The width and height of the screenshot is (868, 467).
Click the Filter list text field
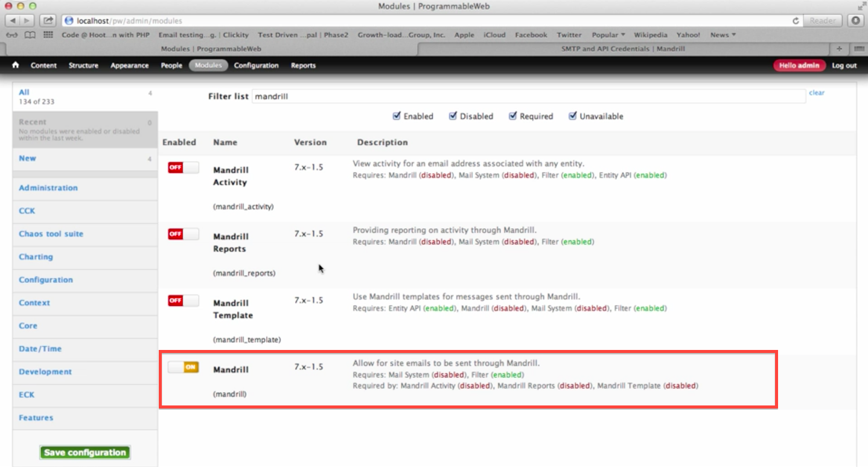point(529,96)
